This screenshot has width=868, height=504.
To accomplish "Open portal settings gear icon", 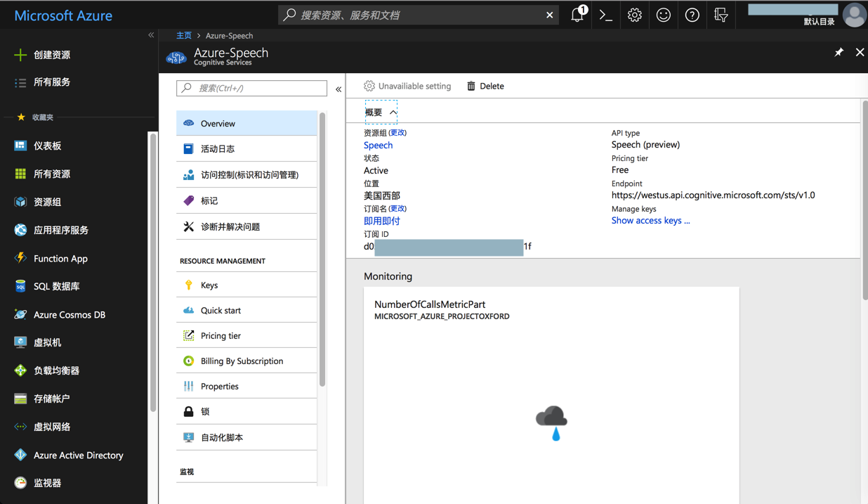I will pos(634,15).
